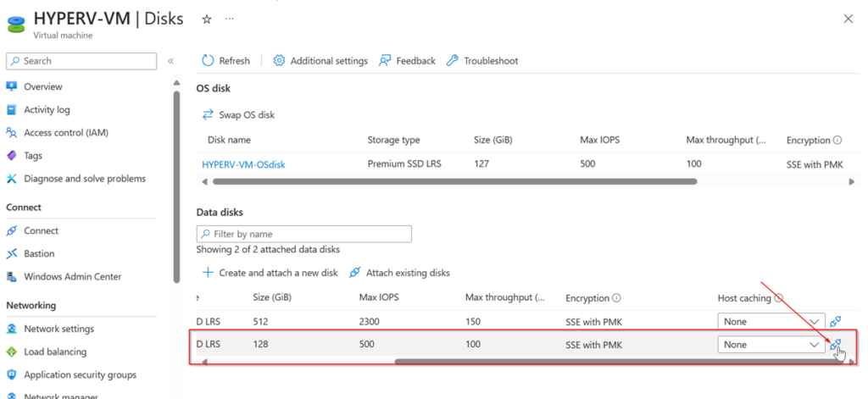Detach the 512 GiB data disk icon
Image resolution: width=868 pixels, height=399 pixels.
836,321
